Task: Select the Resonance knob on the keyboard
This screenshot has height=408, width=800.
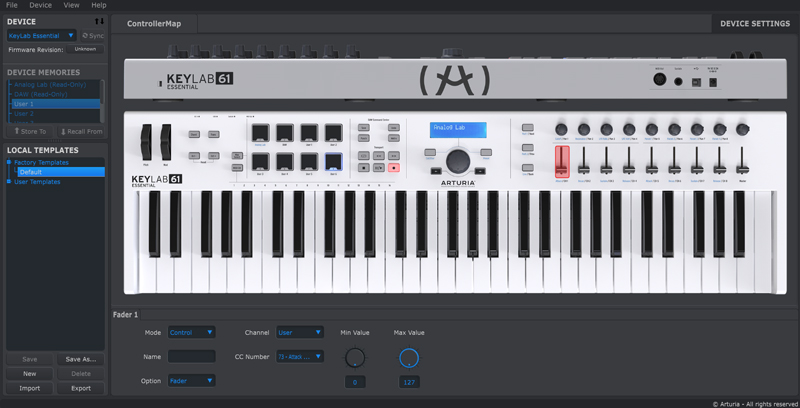Action: 584,129
